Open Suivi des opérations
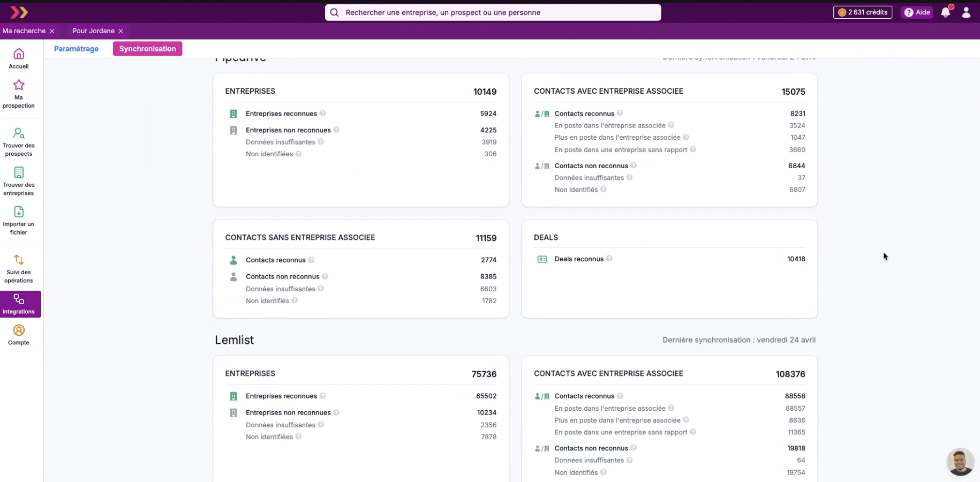This screenshot has height=482, width=980. tap(19, 268)
